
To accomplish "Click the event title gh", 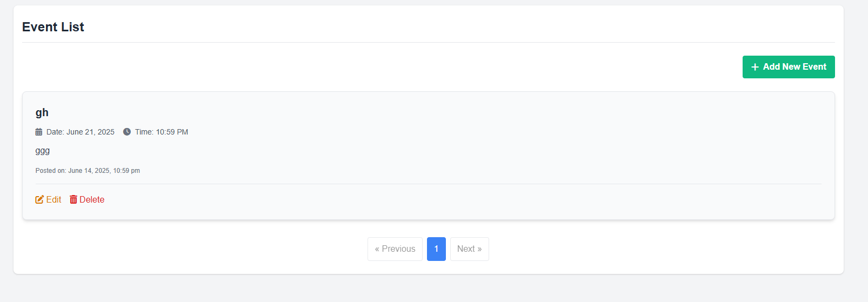I will point(42,112).
